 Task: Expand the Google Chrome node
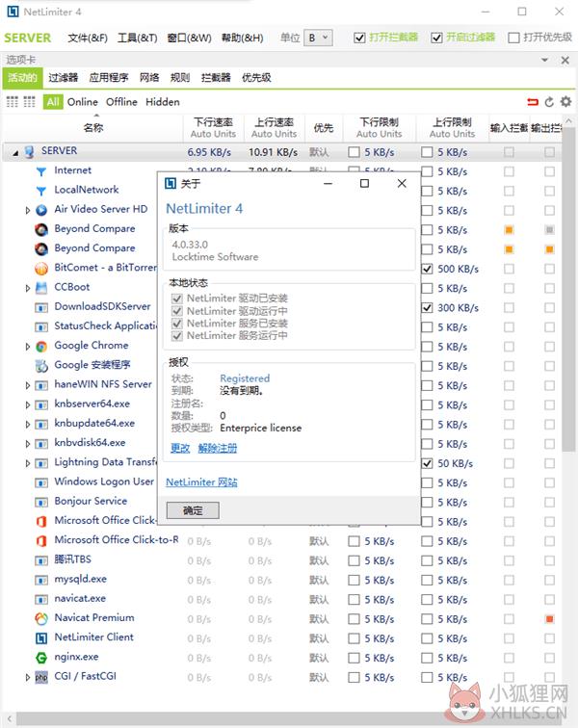click(x=27, y=347)
